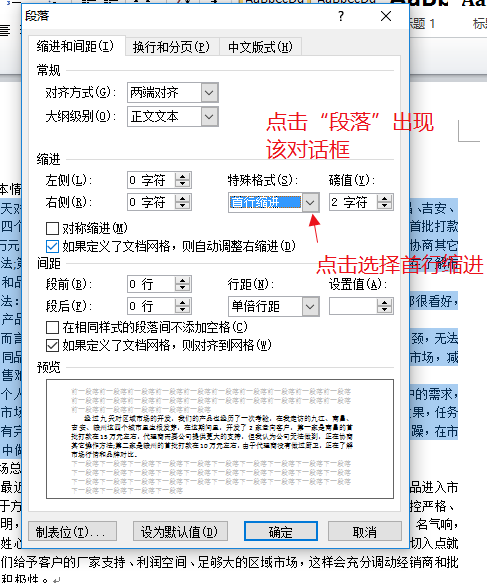487x583 pixels.
Task: Click the 设置值 input field
Action: pos(353,306)
